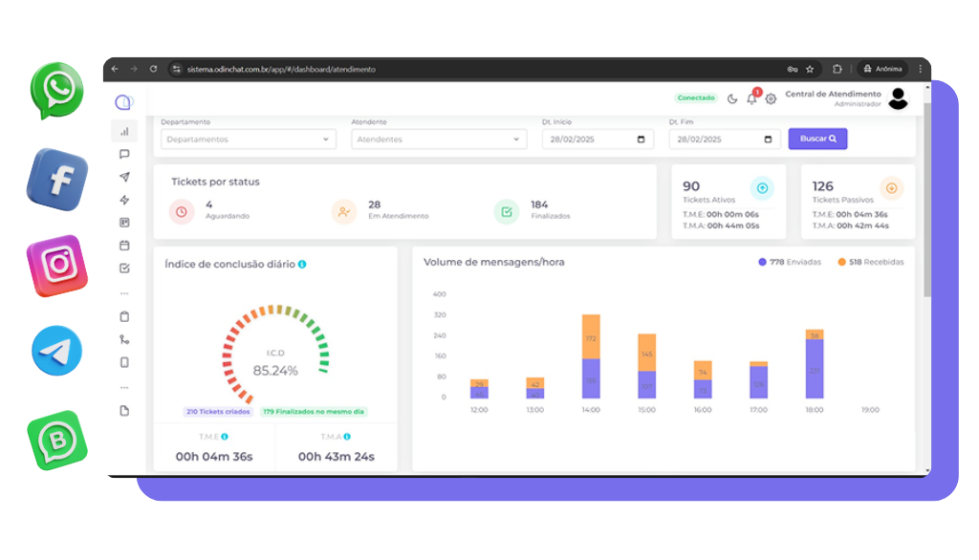Click the Dt. Fim date field
Image resolution: width=979 pixels, height=560 pixels.
click(x=725, y=140)
